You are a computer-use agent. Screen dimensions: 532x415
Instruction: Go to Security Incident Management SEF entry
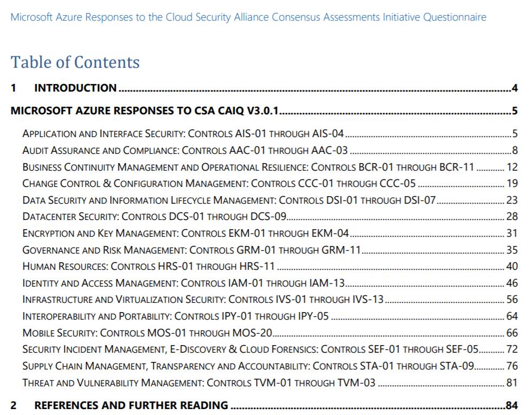pos(270,349)
